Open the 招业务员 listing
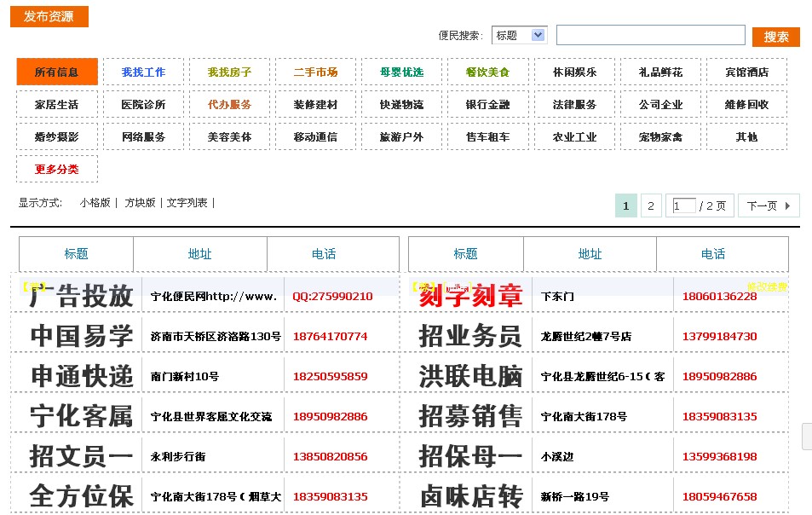This screenshot has height=515, width=812. coord(470,336)
